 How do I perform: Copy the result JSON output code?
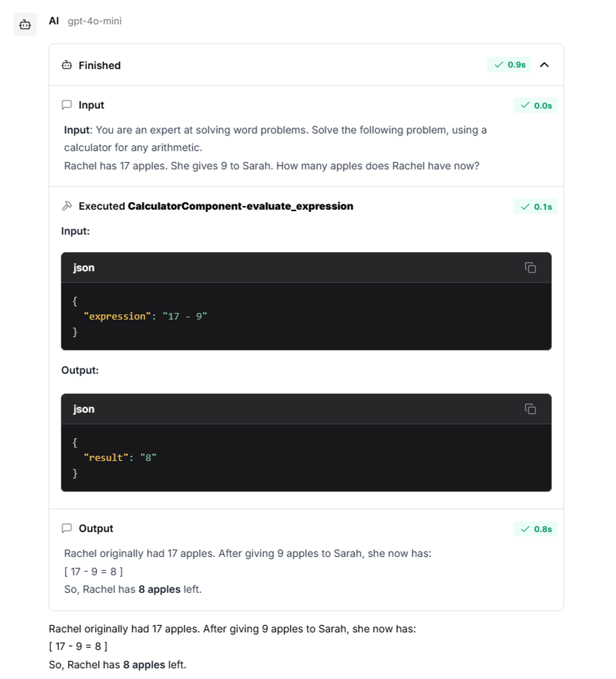pos(530,409)
